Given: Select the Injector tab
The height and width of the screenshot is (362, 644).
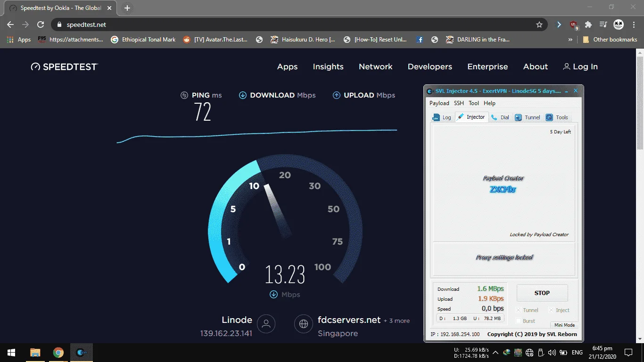Looking at the screenshot, I should click(x=471, y=117).
